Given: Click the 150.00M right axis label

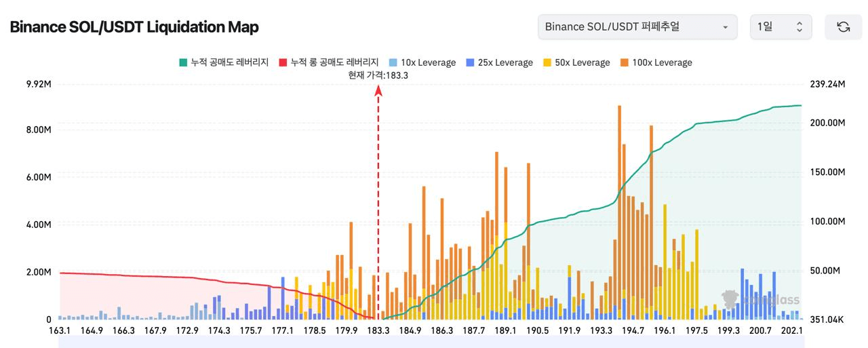Looking at the screenshot, I should pos(827,172).
